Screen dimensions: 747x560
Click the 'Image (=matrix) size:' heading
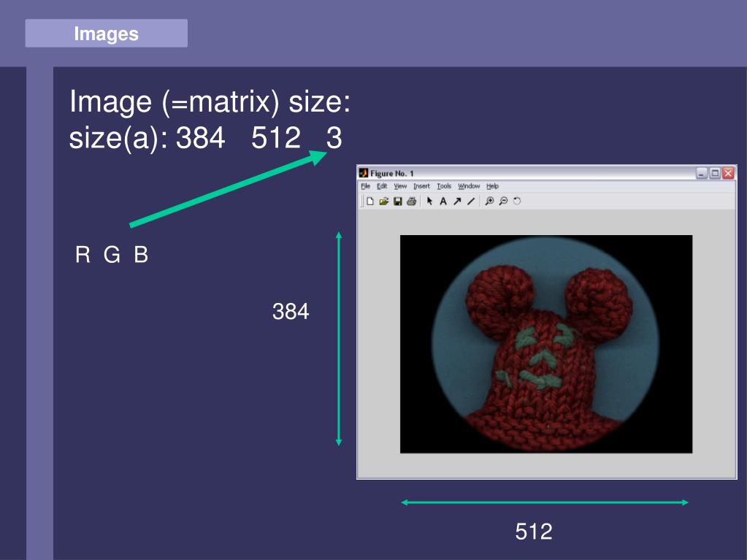coord(210,102)
